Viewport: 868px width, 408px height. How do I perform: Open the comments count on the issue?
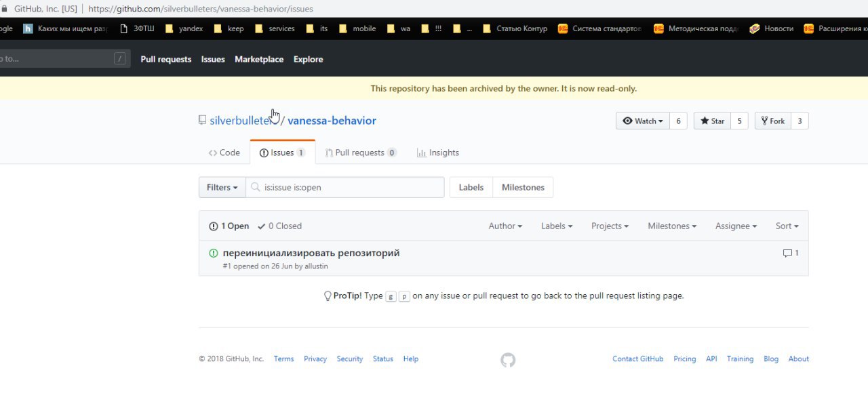click(x=791, y=253)
